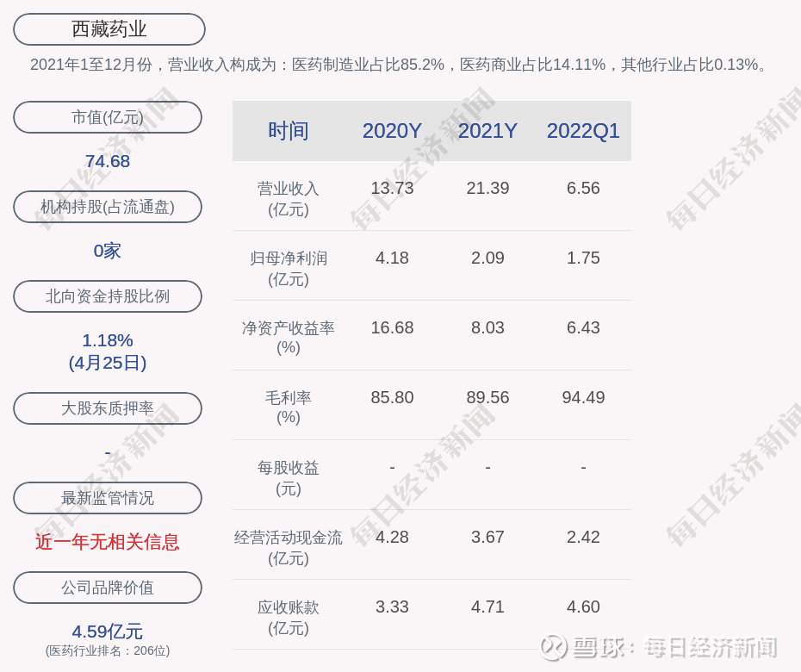Click the ROE value 6.43
This screenshot has width=801, height=672.
pos(583,327)
